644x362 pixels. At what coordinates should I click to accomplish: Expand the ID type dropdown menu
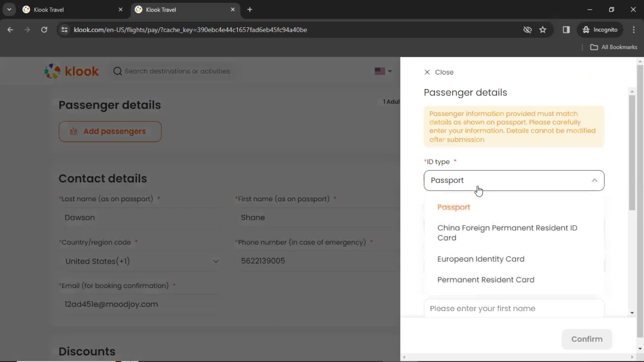pos(514,180)
